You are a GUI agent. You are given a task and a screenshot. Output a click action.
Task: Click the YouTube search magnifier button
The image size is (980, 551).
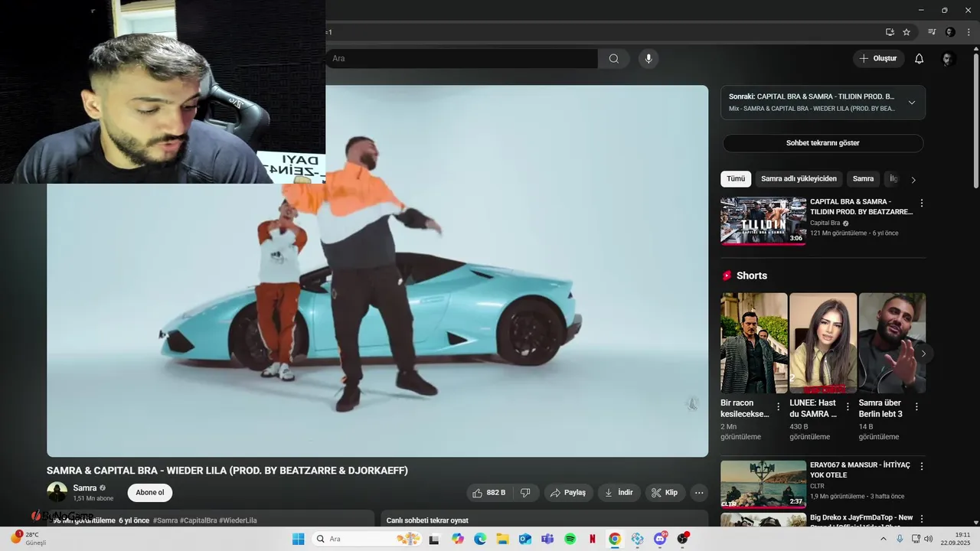[613, 59]
